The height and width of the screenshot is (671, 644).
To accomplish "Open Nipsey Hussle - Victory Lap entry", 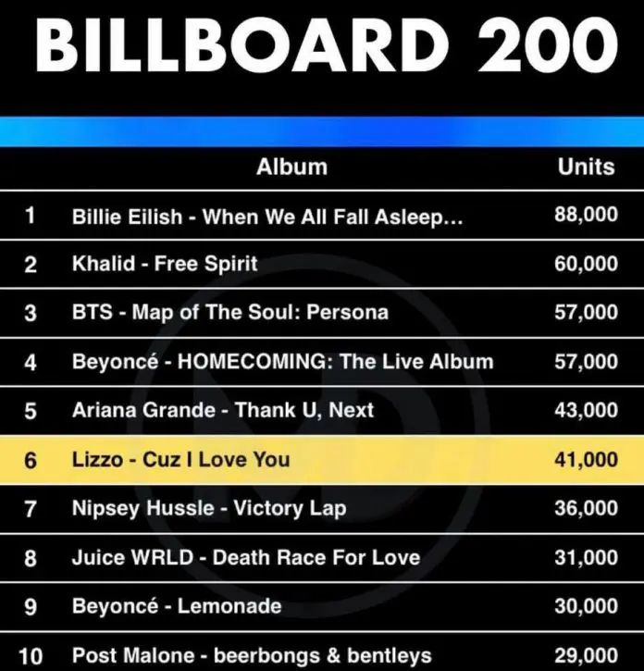I will pyautogui.click(x=208, y=508).
